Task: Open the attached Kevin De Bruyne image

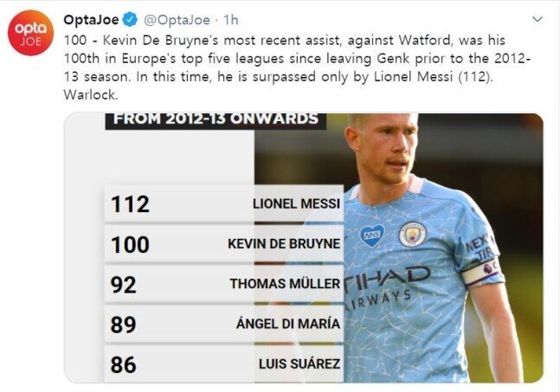Action: pyautogui.click(x=304, y=247)
